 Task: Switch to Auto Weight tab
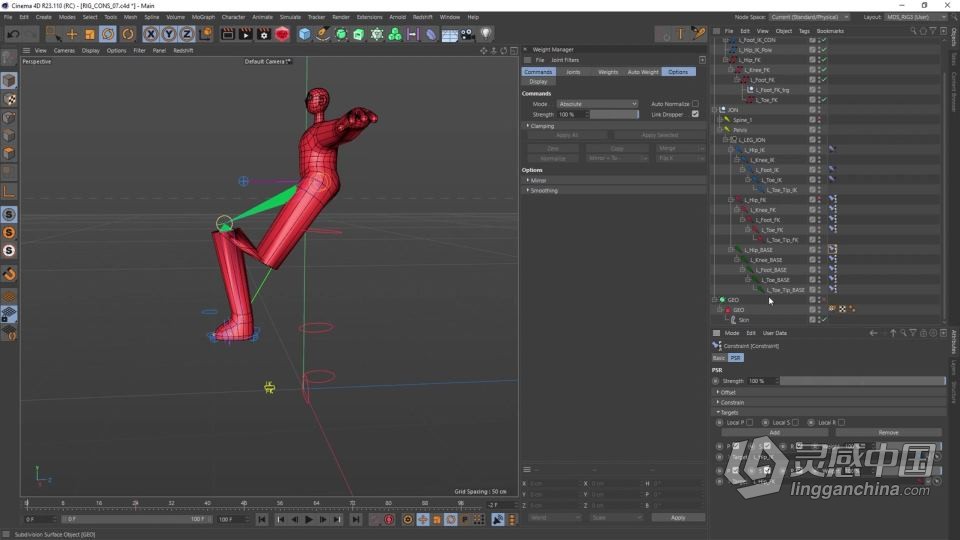(x=643, y=72)
